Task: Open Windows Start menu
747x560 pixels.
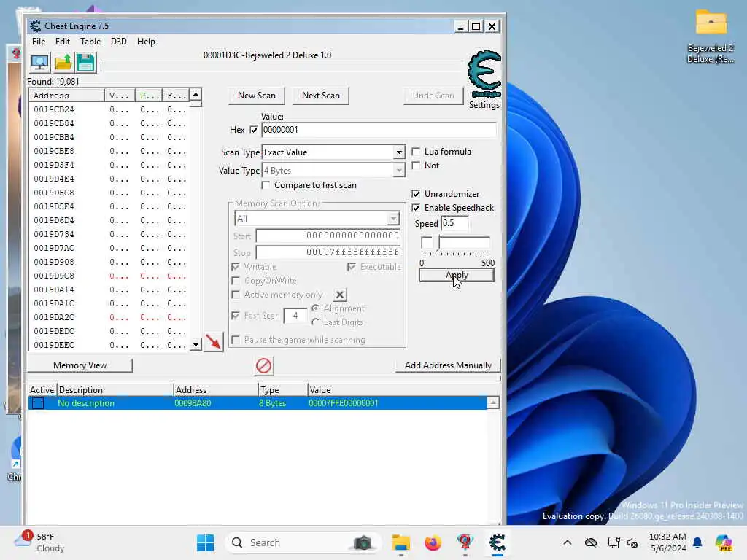Action: 205,542
